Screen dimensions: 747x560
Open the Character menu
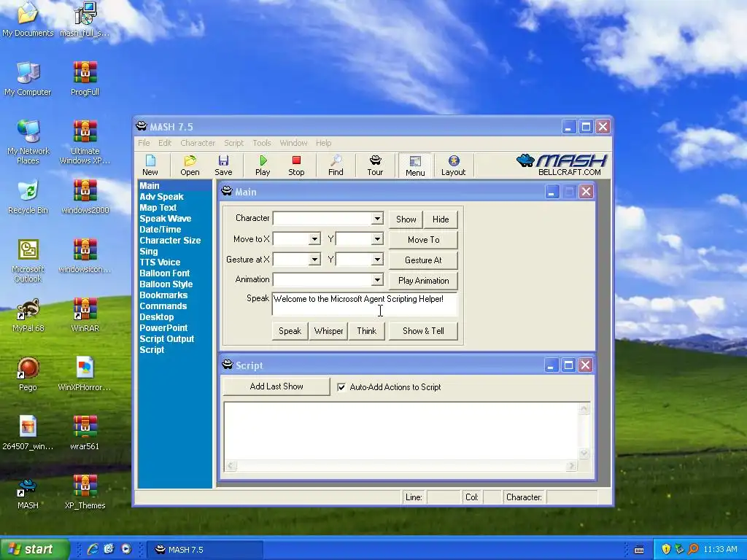pyautogui.click(x=198, y=143)
